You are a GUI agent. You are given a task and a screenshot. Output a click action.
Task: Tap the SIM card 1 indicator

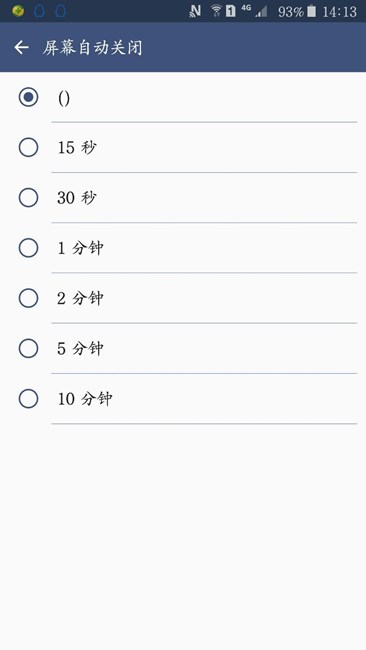230,11
